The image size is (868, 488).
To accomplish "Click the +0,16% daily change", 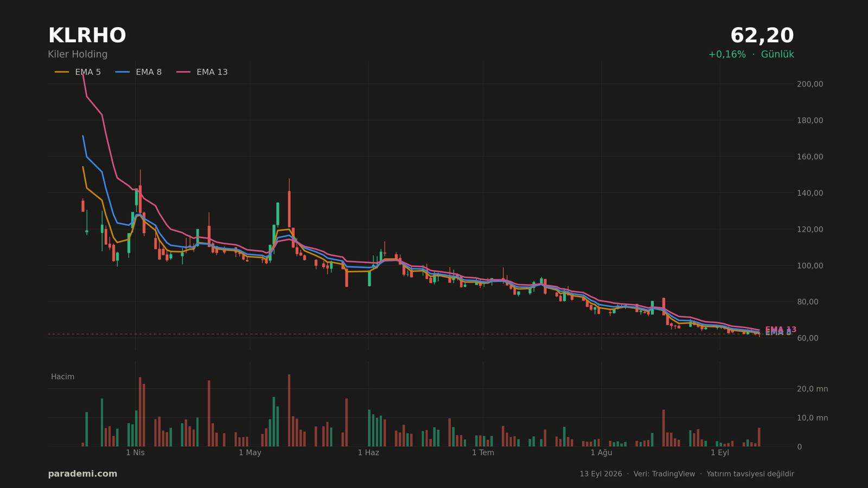I will (x=727, y=54).
